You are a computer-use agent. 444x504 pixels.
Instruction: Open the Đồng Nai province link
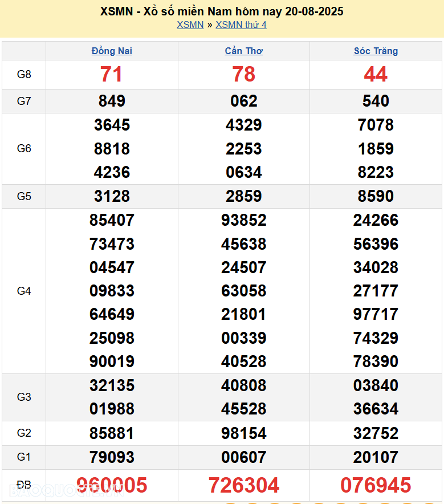pos(112,51)
